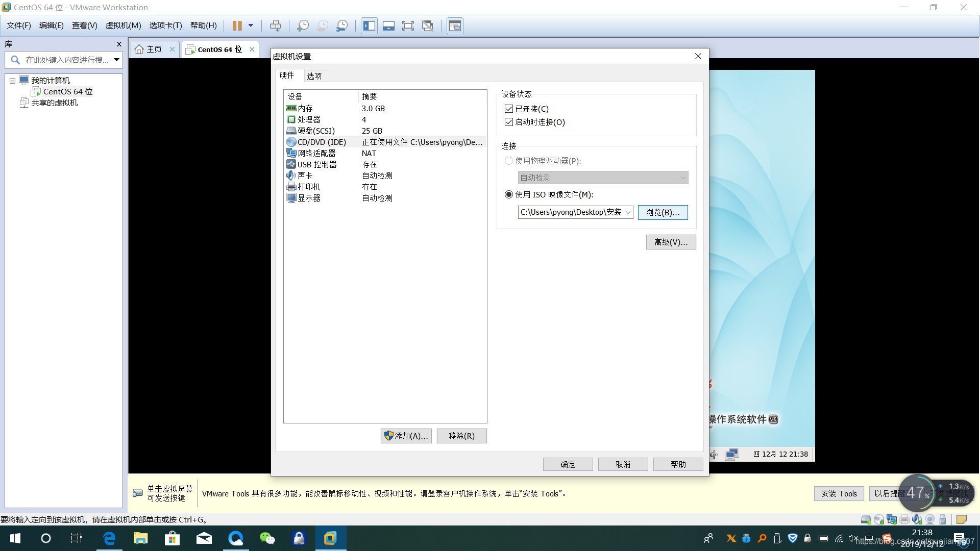Confirm settings with 确定 button
Screen dimensions: 980x551
568,464
